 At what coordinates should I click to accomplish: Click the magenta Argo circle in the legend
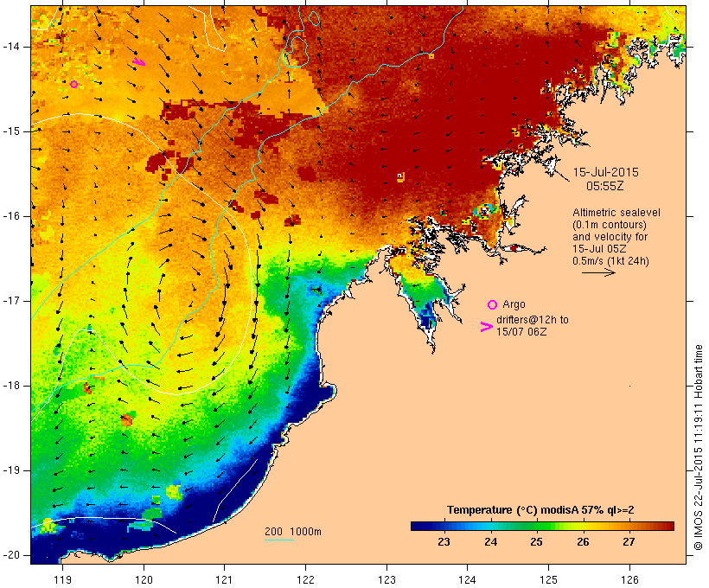[x=492, y=305]
